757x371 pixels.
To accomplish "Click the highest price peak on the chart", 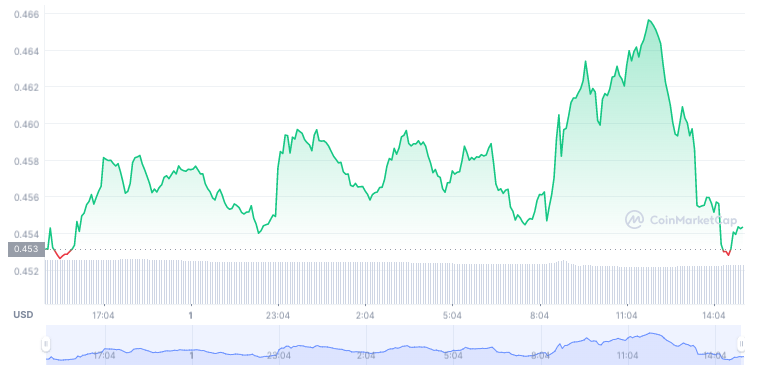I will [649, 20].
